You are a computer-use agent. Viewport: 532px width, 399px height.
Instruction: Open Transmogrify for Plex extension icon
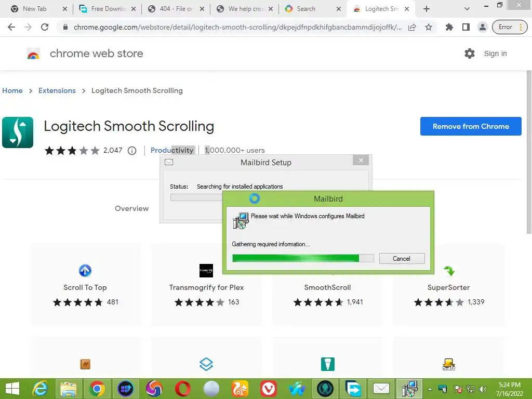[x=206, y=270]
